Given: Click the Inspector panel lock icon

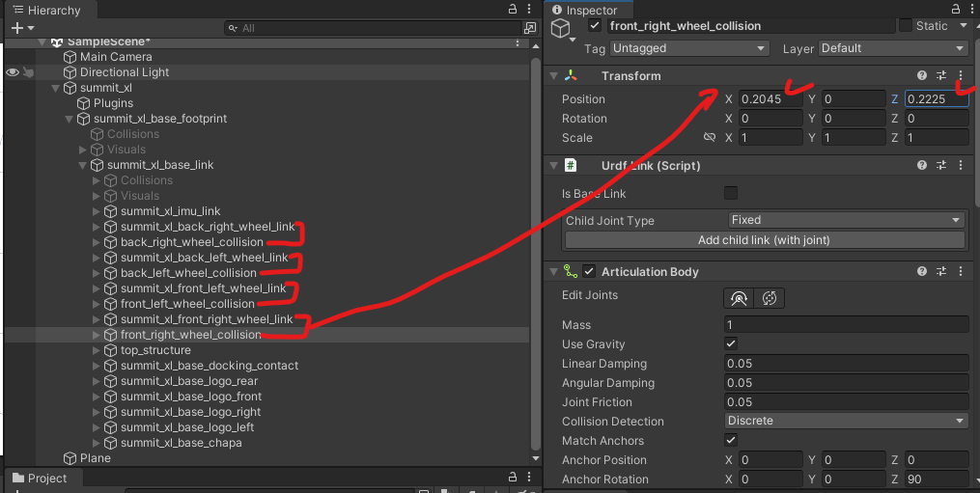Looking at the screenshot, I should [x=956, y=9].
